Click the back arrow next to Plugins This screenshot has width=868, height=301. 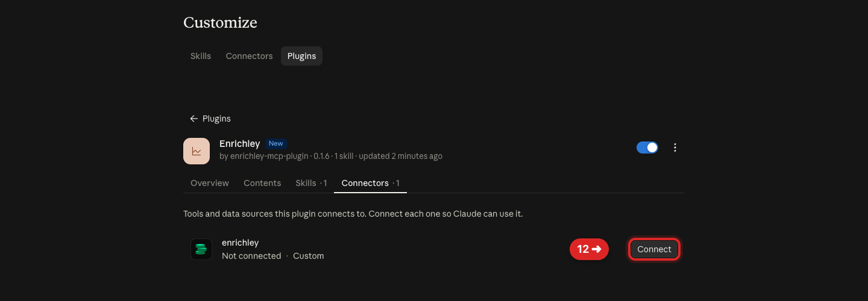(193, 119)
